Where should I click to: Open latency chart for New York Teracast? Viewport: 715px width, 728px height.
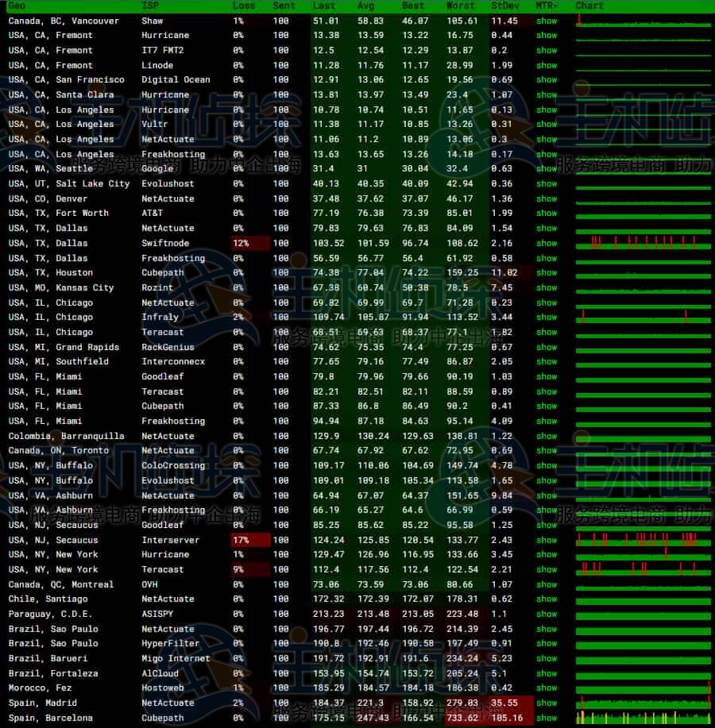(643, 569)
